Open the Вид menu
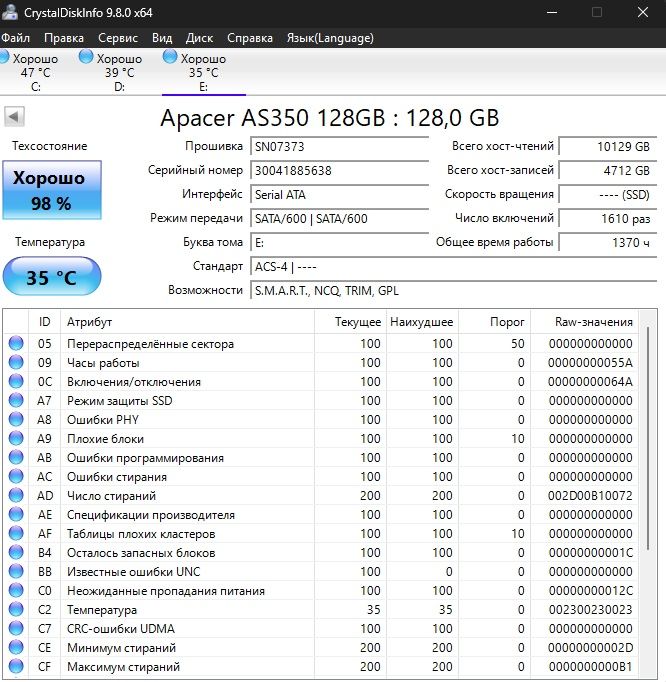The image size is (666, 682). tap(162, 38)
